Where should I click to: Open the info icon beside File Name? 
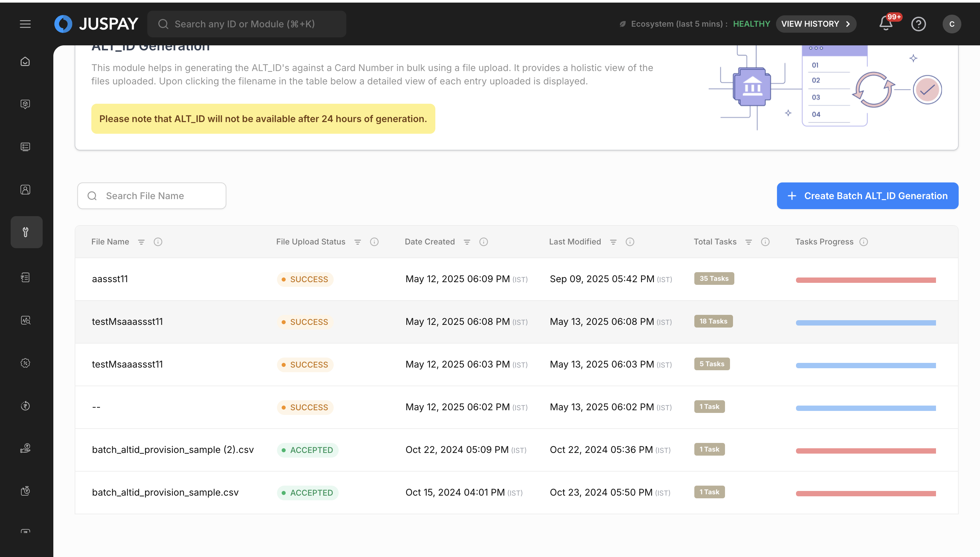pyautogui.click(x=158, y=242)
